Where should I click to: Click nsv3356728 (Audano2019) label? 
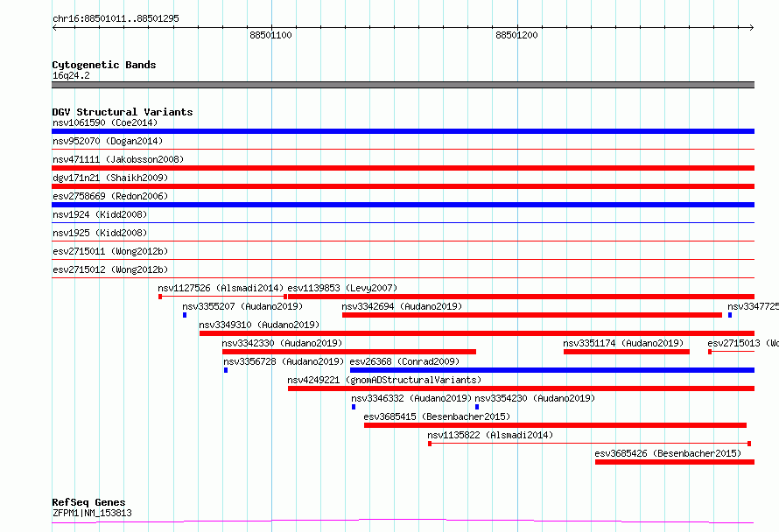point(284,361)
